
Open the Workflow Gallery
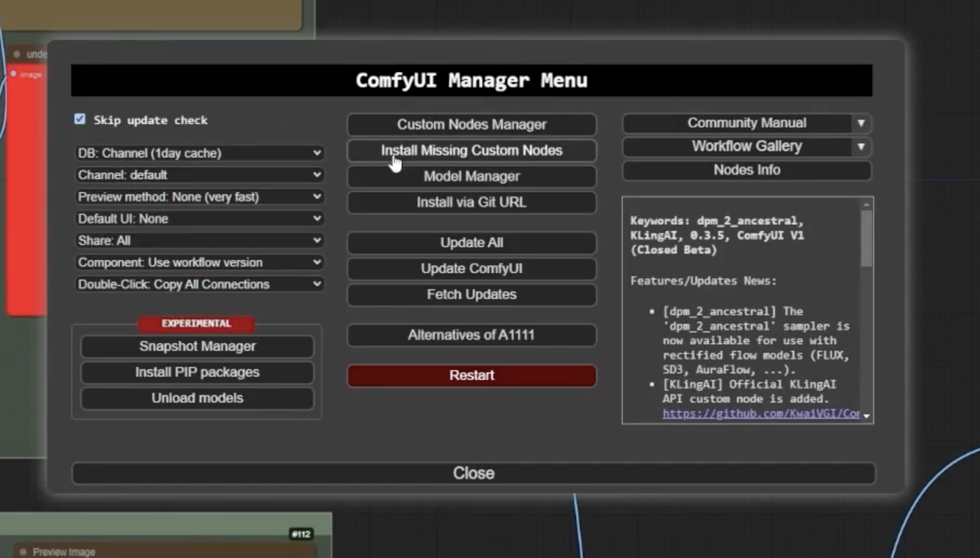pos(737,146)
